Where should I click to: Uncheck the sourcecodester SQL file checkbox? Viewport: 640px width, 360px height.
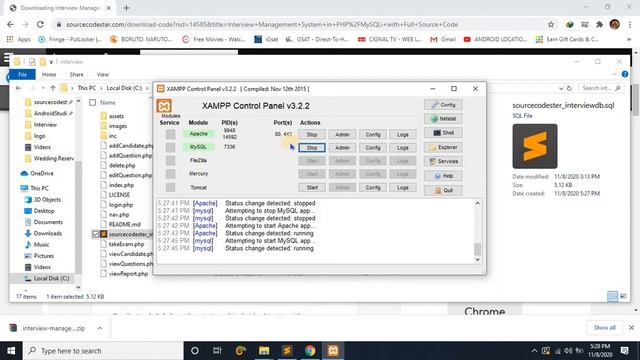click(x=96, y=234)
